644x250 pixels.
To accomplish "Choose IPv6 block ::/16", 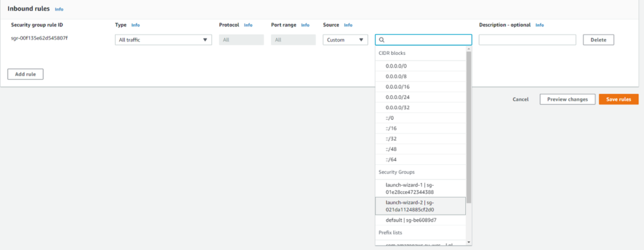I will tap(421, 128).
